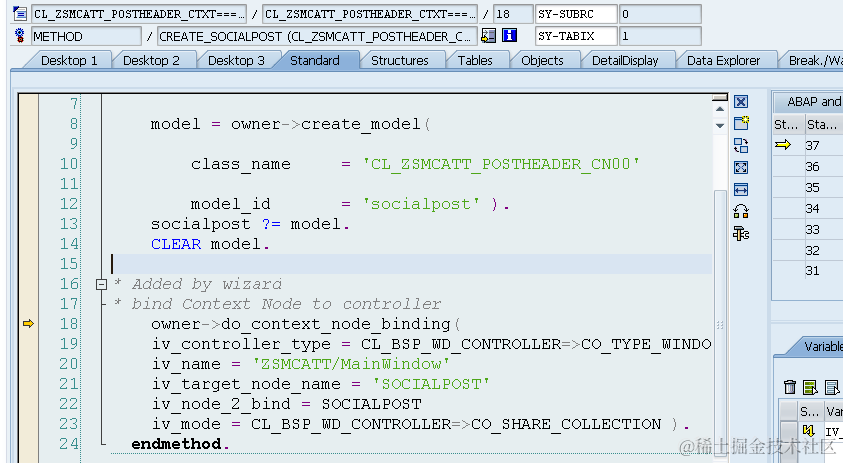
Task: Click the METHOD event type field
Action: tap(86, 37)
